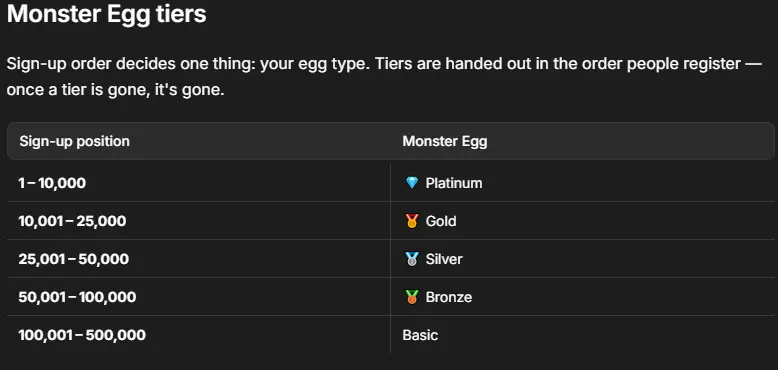Click the Bronze medal icon
778x370 pixels.
tap(412, 297)
